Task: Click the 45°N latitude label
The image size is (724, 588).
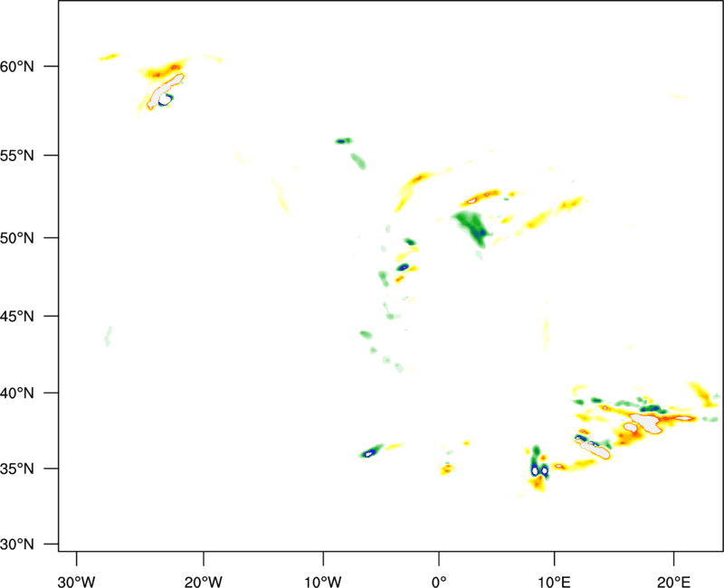Action: tap(17, 316)
